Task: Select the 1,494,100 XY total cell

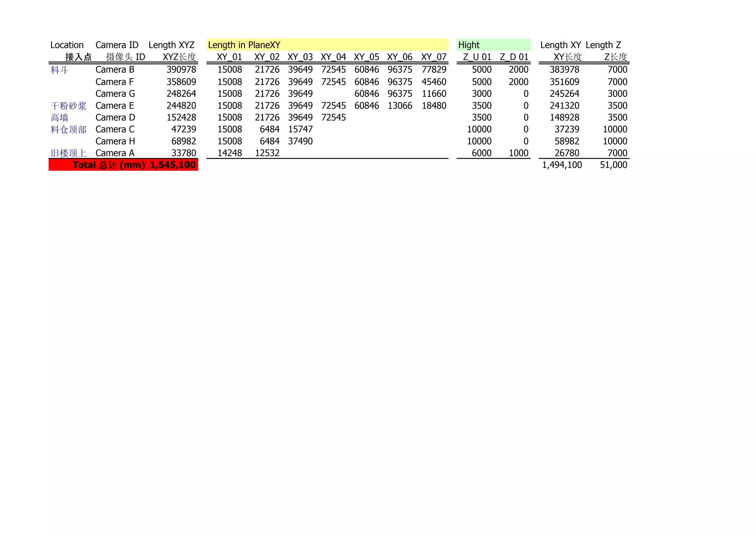Action: (562, 165)
